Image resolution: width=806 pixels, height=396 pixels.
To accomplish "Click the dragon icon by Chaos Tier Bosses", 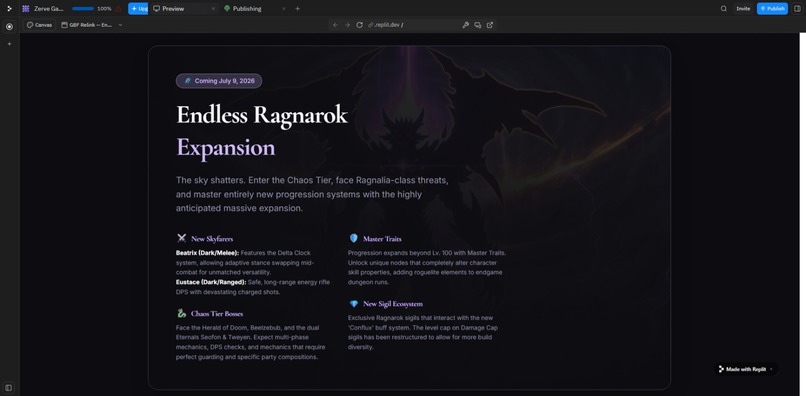I will click(x=181, y=313).
